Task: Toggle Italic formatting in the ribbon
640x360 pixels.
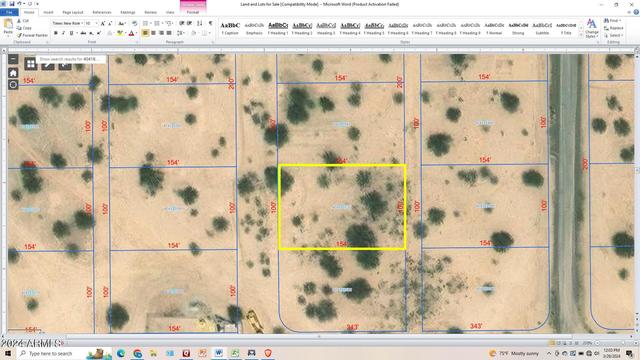Action: 63,33
